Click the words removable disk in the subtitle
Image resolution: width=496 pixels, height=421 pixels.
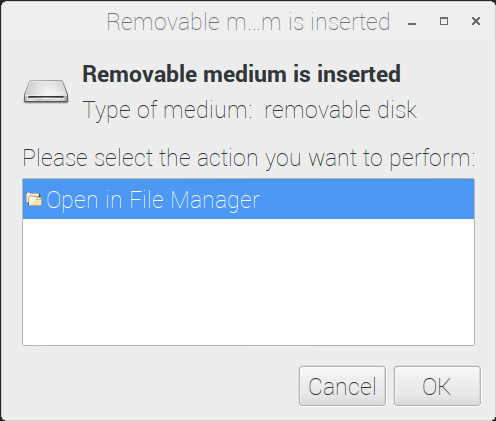point(341,110)
